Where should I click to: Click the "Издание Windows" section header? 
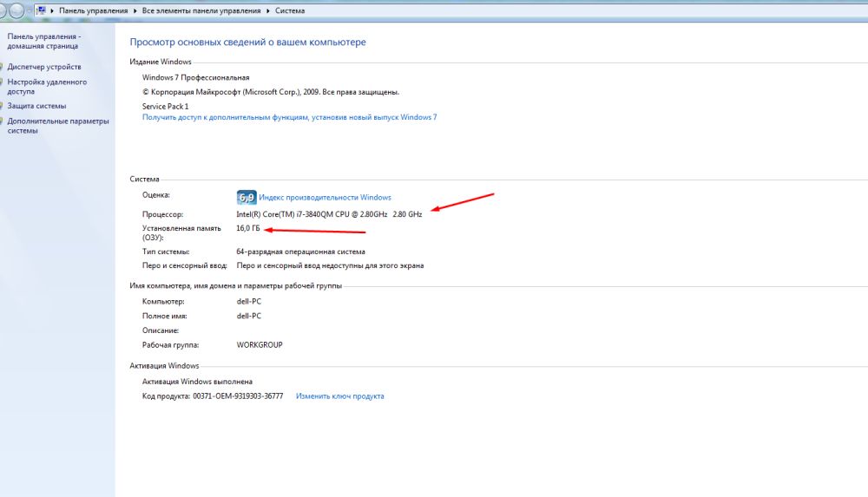tap(161, 62)
